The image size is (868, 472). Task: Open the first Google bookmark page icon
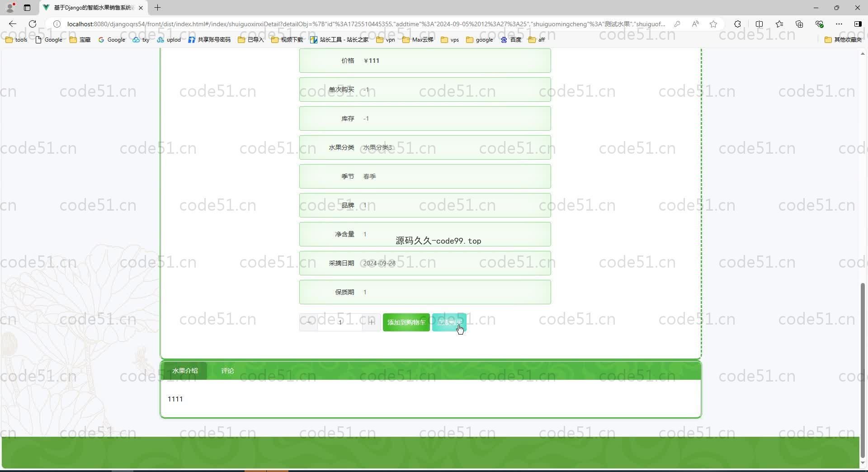49,40
